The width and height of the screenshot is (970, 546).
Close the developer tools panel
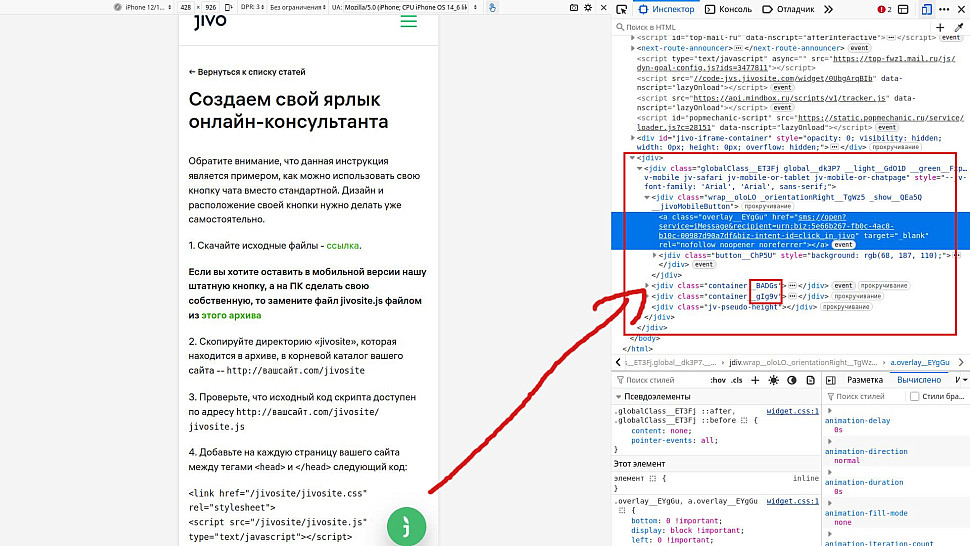[x=961, y=9]
